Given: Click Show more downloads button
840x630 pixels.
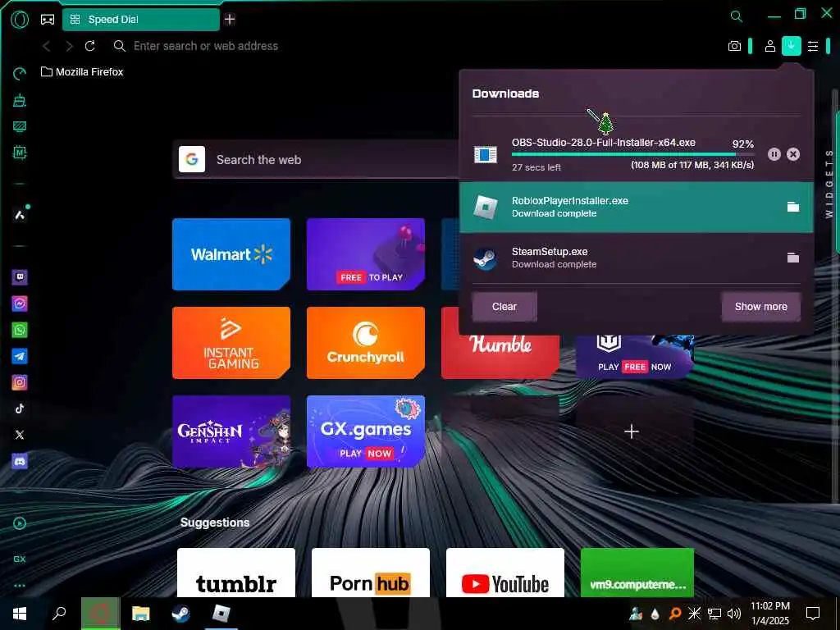Looking at the screenshot, I should (x=760, y=307).
